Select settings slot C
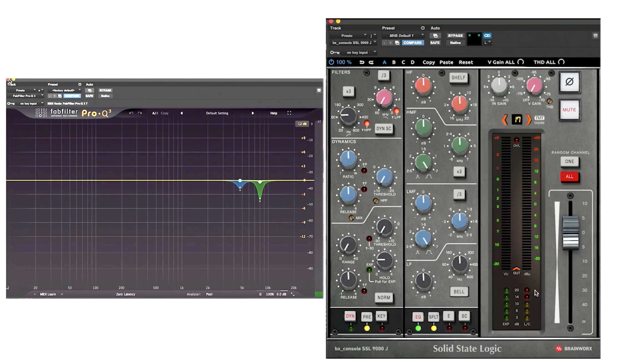This screenshot has height=364, width=636. click(403, 62)
